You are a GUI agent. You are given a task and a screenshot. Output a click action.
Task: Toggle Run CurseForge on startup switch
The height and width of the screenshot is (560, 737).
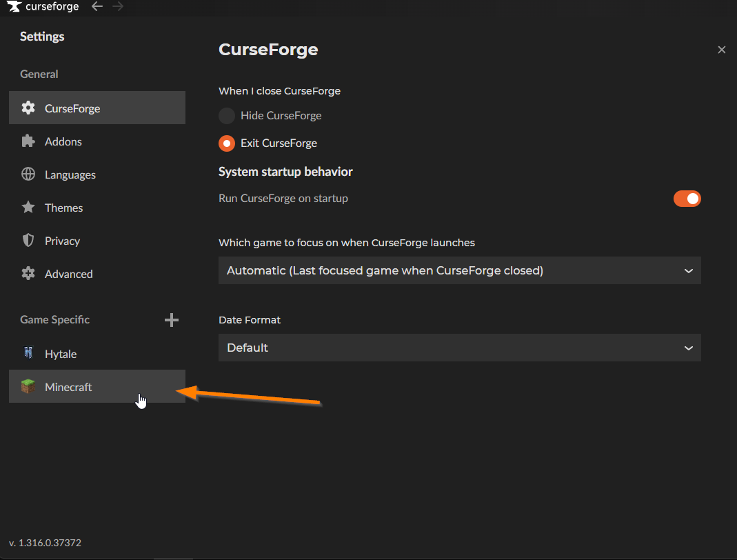pos(687,199)
